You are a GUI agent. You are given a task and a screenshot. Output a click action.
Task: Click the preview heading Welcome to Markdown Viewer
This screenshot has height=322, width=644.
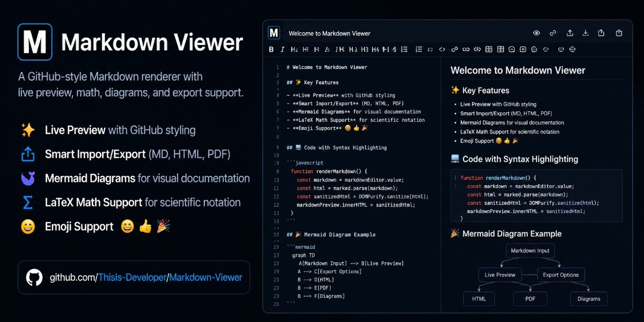coord(518,70)
